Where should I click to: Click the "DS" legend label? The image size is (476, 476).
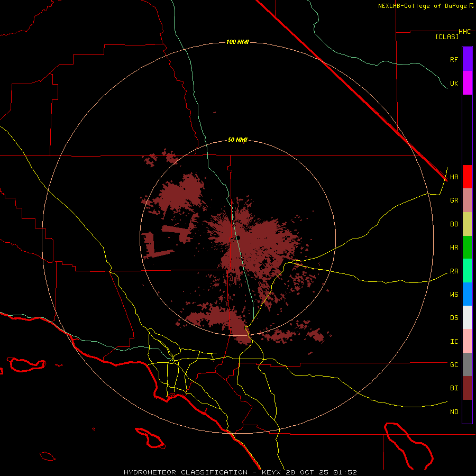[x=454, y=318]
